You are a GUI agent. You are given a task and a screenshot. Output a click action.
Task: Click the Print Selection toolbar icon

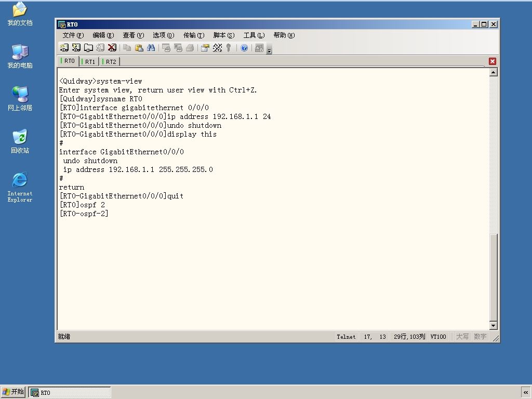click(x=178, y=48)
